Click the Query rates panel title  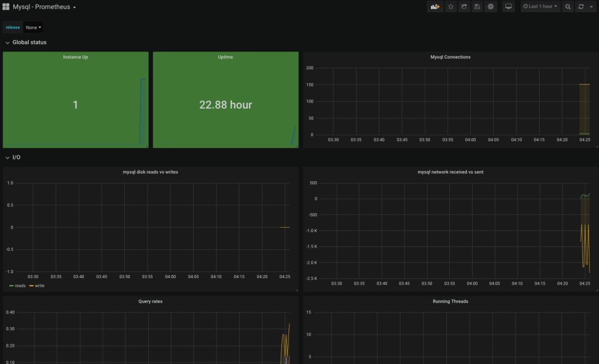coord(150,301)
